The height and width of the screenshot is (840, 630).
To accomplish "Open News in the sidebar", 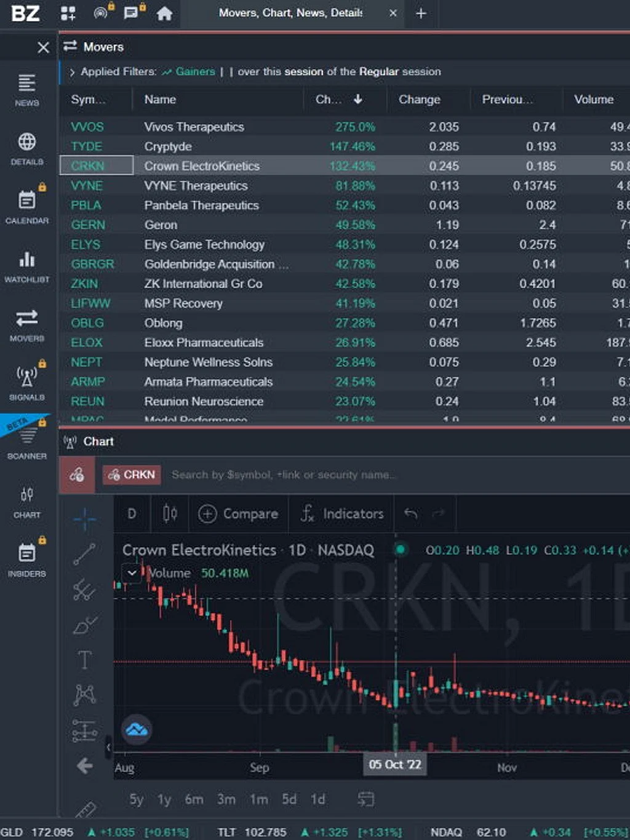I will click(27, 90).
